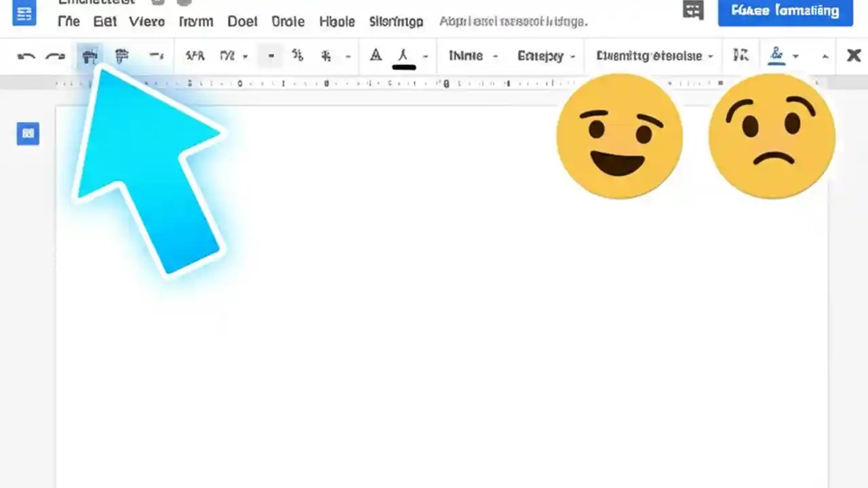
Task: Click the comment icon near the top right
Action: point(693,11)
